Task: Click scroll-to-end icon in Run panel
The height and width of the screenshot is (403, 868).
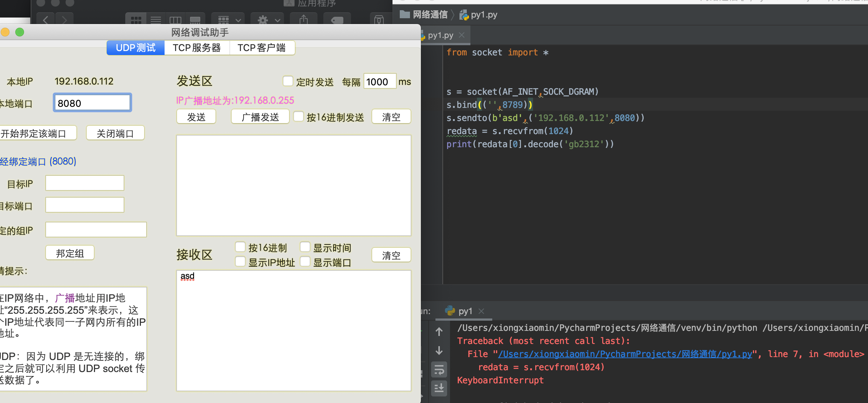Action: [439, 388]
